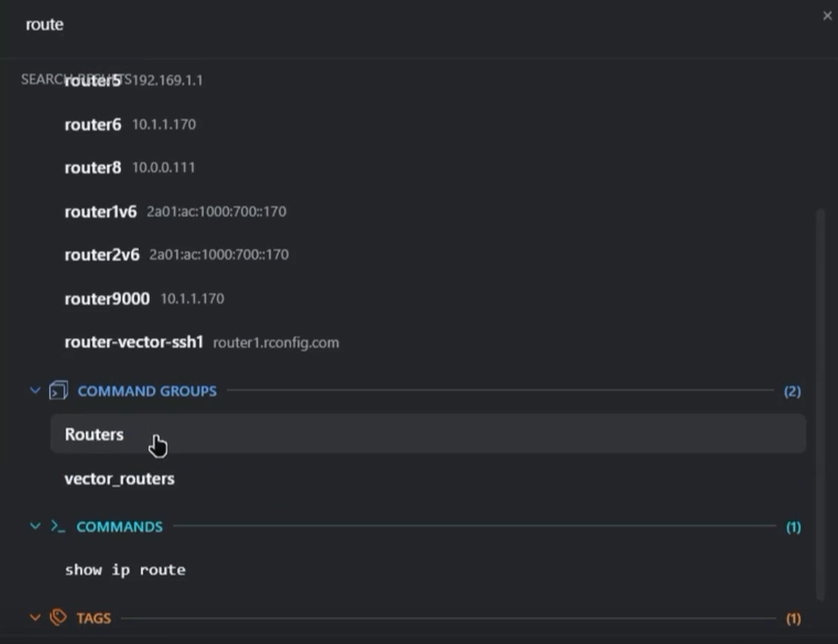Select the Routers command group

95,435
